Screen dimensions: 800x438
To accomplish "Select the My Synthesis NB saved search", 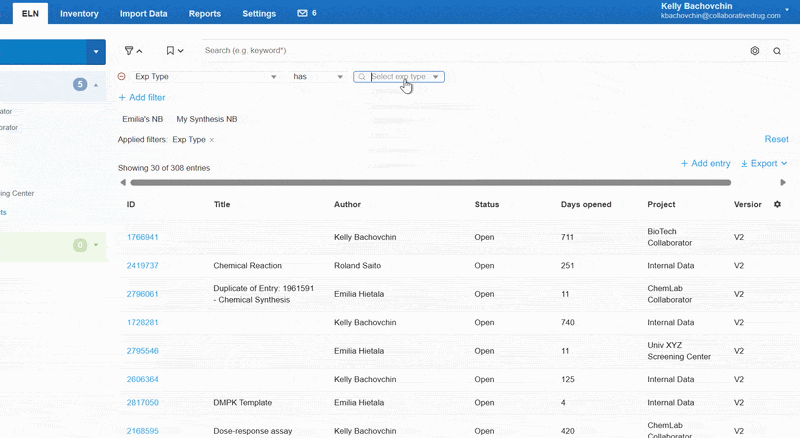I will pyautogui.click(x=207, y=119).
